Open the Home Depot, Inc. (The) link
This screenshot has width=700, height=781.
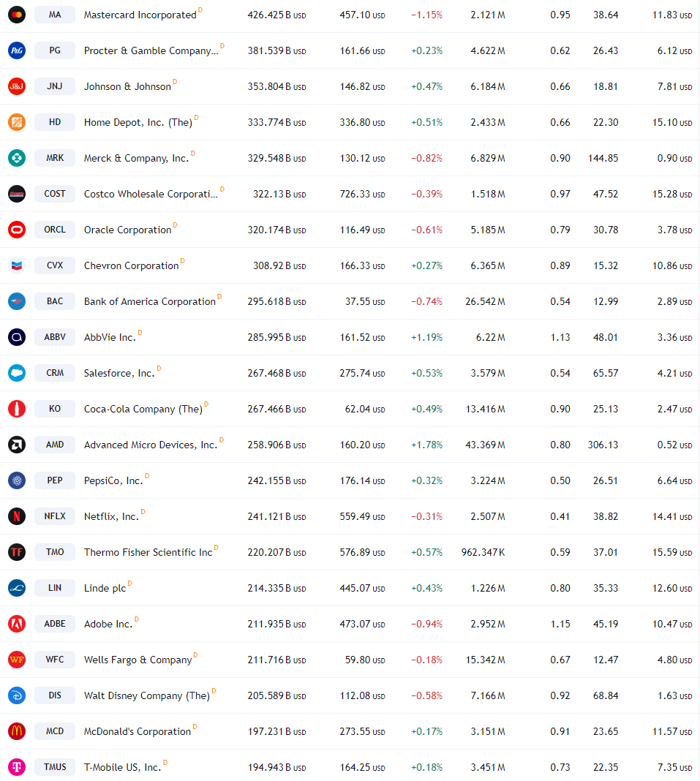(138, 123)
